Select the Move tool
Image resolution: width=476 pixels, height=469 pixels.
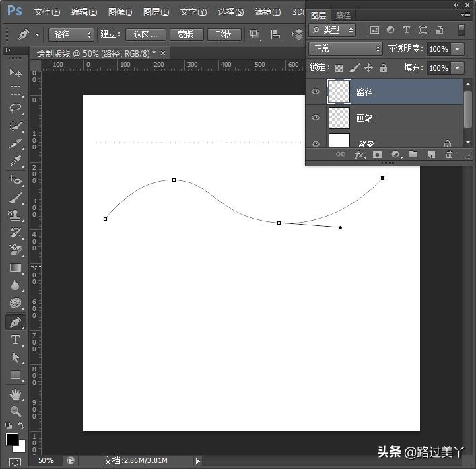(15, 73)
